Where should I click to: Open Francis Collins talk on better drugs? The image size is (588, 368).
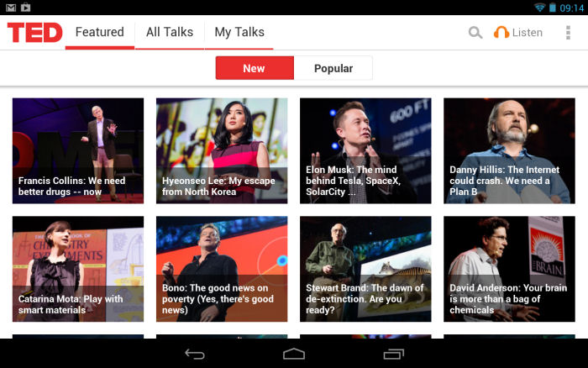78,150
